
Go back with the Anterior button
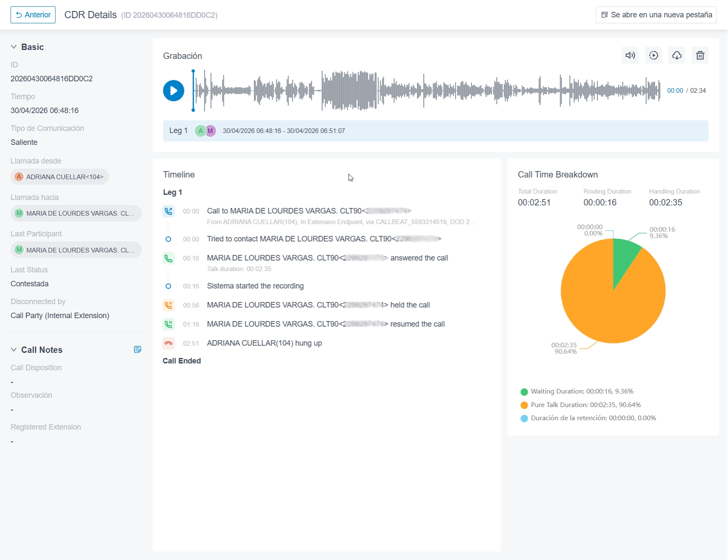[x=33, y=15]
